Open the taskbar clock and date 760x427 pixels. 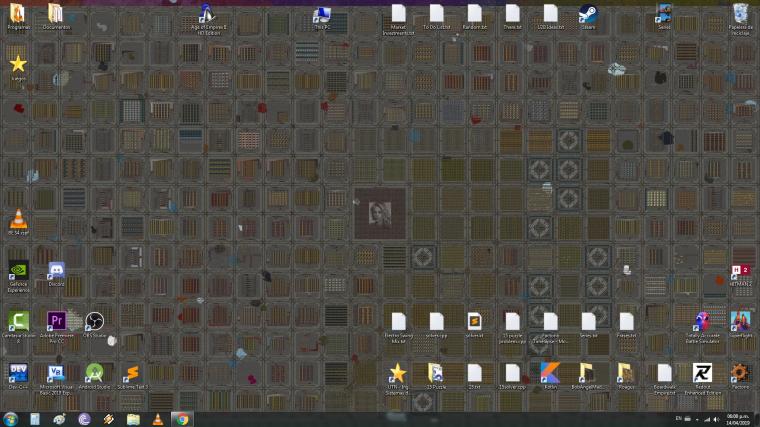click(x=738, y=419)
